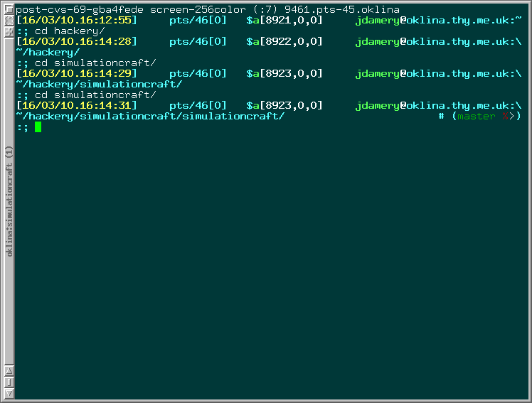Click the '~/hackery/simulationcraft/simulationcraft/' path
The height and width of the screenshot is (403, 532).
click(150, 116)
